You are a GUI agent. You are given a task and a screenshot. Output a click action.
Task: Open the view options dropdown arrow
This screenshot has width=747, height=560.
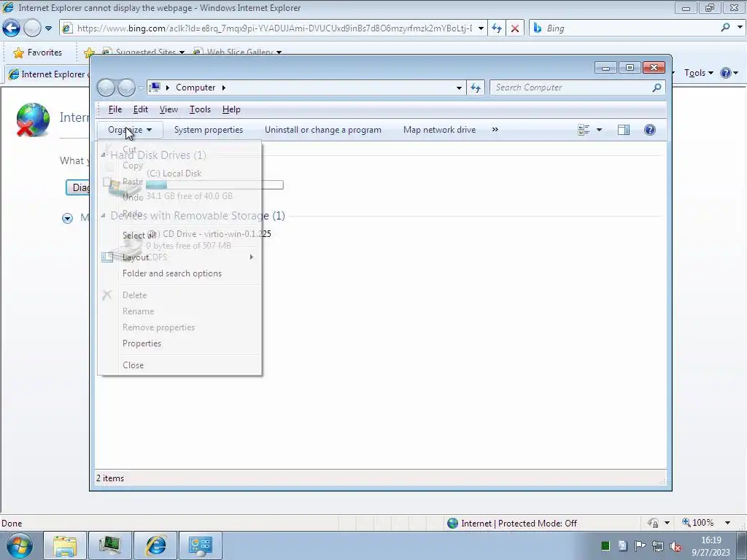tap(600, 130)
